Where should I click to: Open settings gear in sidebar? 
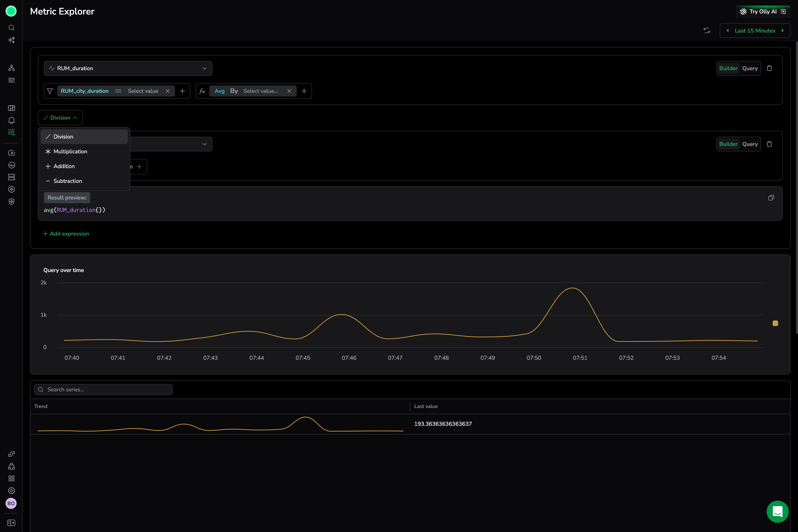[12, 491]
